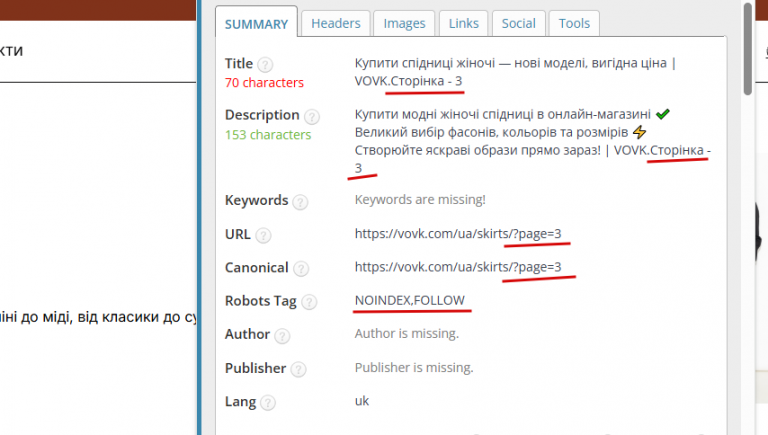This screenshot has width=768, height=435.
Task: Click the panel's vertical scrollbar thumb
Action: [x=747, y=49]
